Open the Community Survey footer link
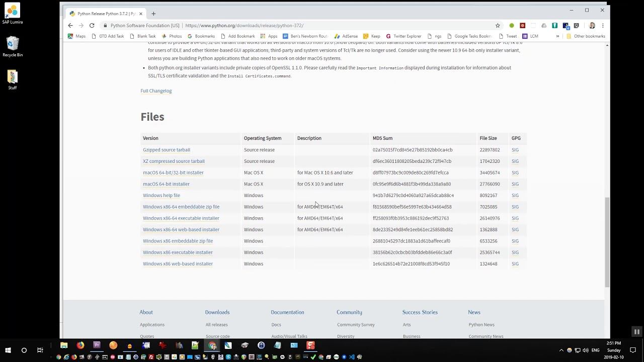This screenshot has width=644, height=362. [356, 325]
